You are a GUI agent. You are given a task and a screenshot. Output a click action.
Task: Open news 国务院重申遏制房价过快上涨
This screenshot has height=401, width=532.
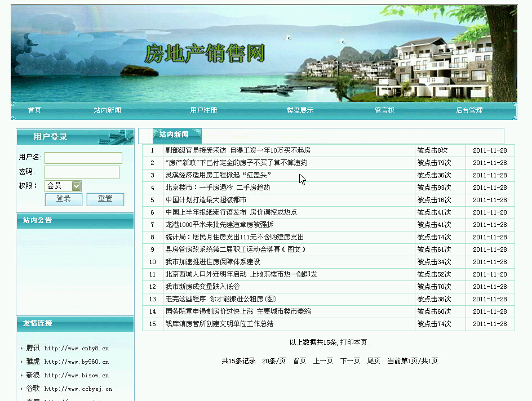pos(238,311)
